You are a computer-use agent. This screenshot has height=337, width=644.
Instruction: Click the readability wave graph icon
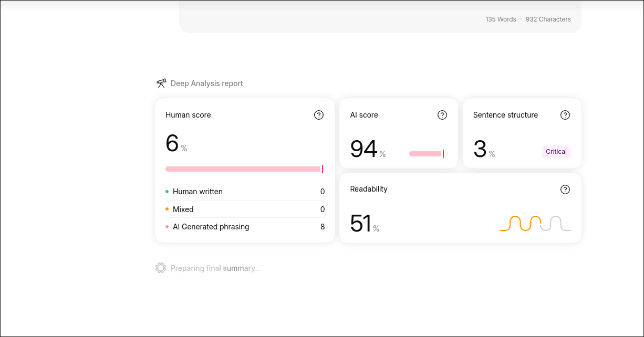(x=535, y=223)
